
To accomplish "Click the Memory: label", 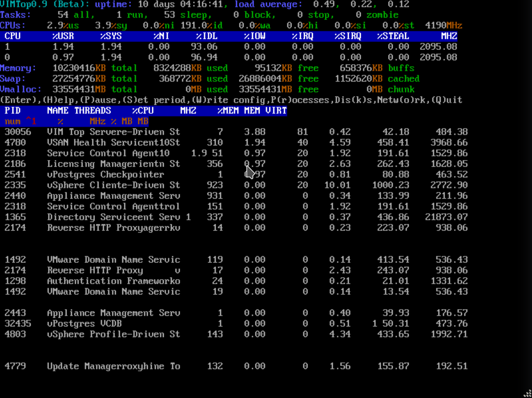I will pos(18,68).
